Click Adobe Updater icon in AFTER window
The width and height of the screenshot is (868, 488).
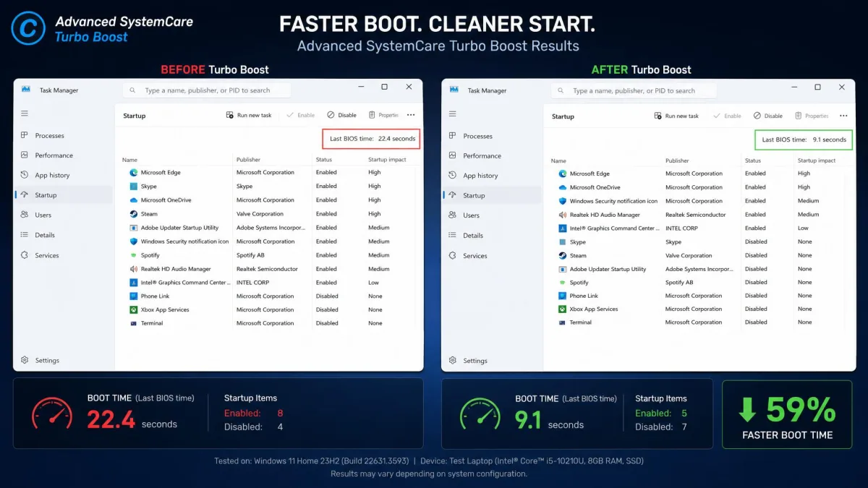563,269
